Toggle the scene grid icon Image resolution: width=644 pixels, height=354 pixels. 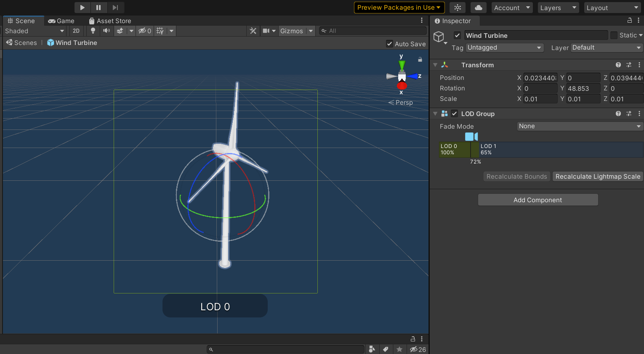(160, 31)
